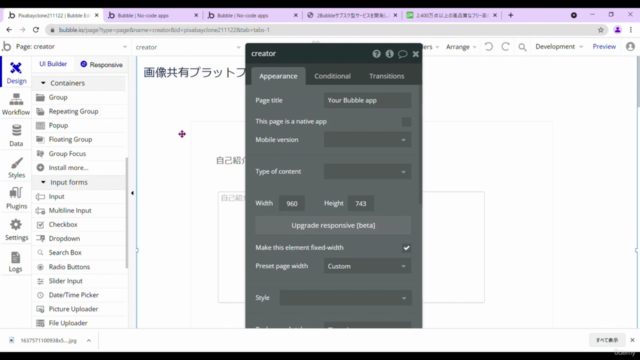640x360 pixels.
Task: Open help icon in creator panel
Action: [x=376, y=54]
